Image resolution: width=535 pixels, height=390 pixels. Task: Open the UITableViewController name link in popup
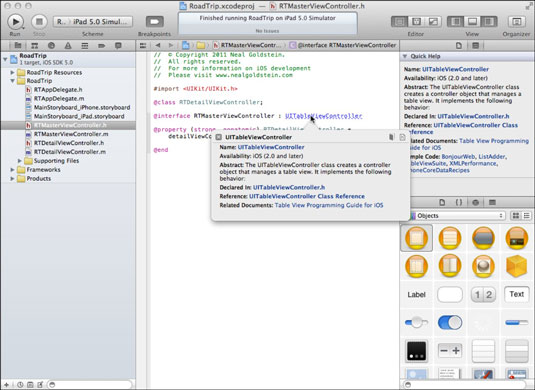click(x=271, y=147)
